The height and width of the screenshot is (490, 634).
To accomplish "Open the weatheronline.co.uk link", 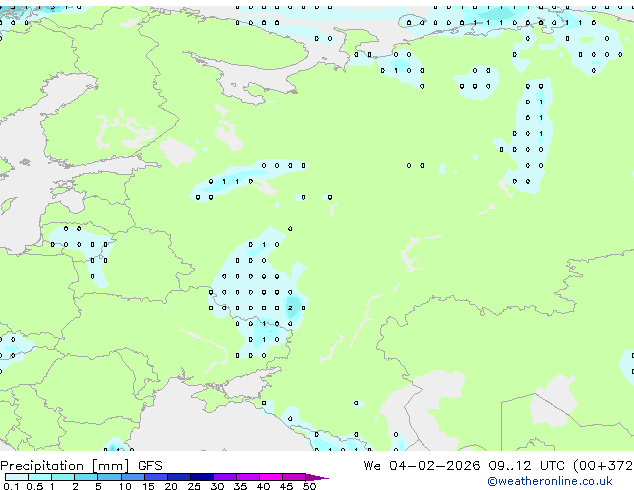I will (x=550, y=481).
